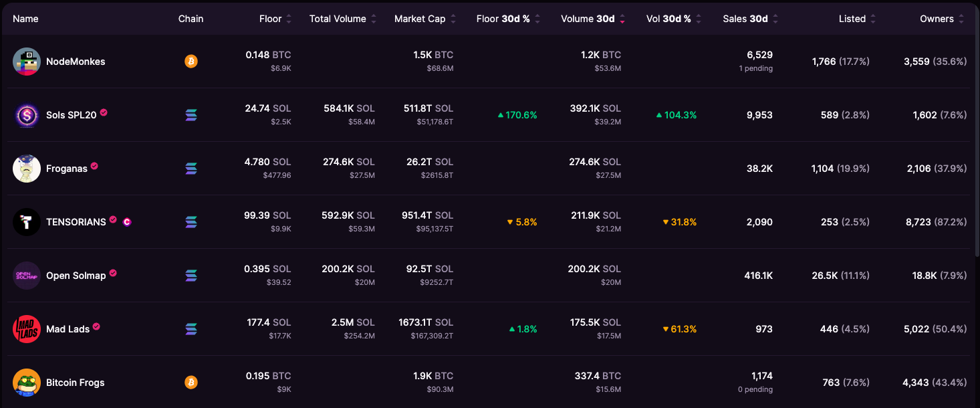Click the 337.4 BTC 30d volume
The height and width of the screenshot is (408, 980).
[x=598, y=376]
